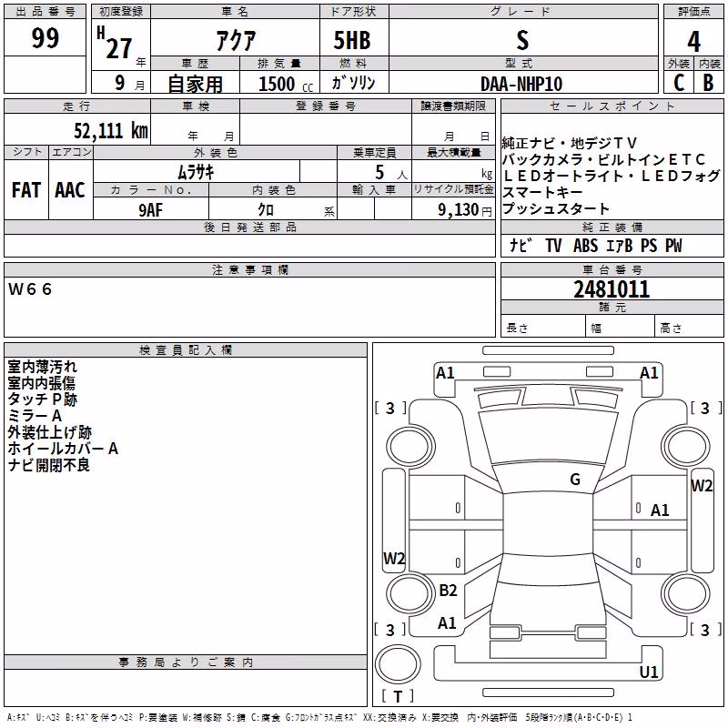
Task: Click door type 5HB value
Action: point(352,40)
